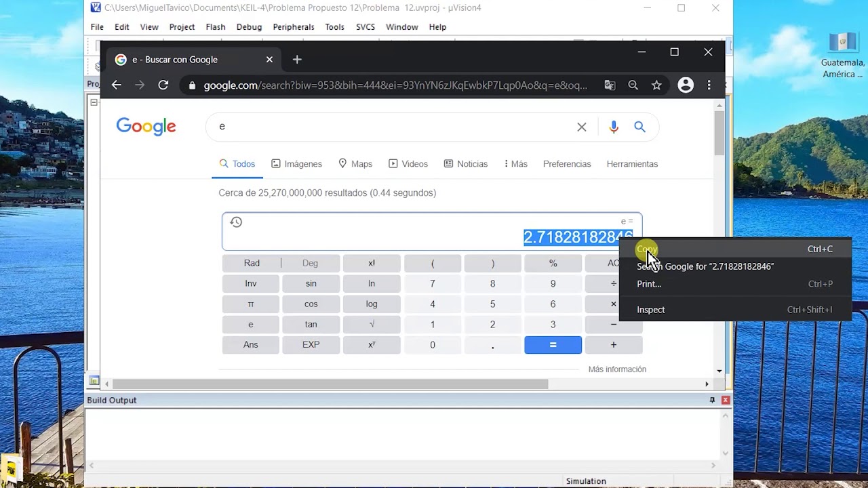Expand the Más options

click(516, 164)
